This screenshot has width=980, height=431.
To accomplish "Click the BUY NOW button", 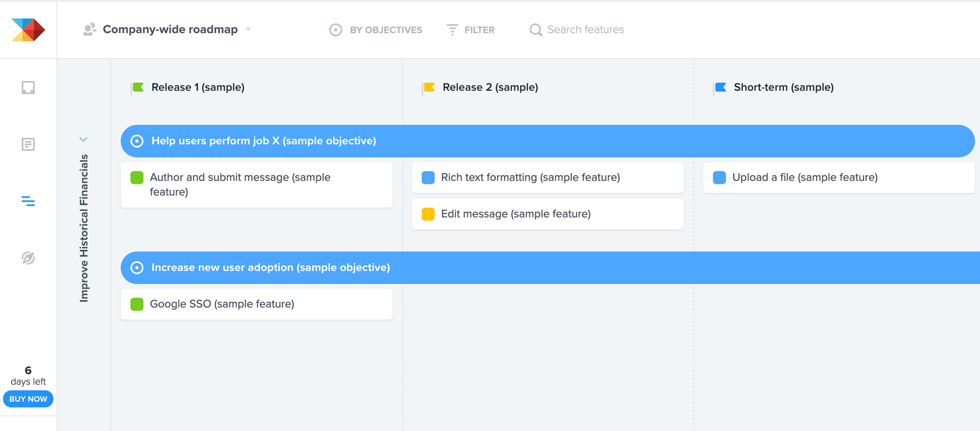I will click(x=28, y=399).
